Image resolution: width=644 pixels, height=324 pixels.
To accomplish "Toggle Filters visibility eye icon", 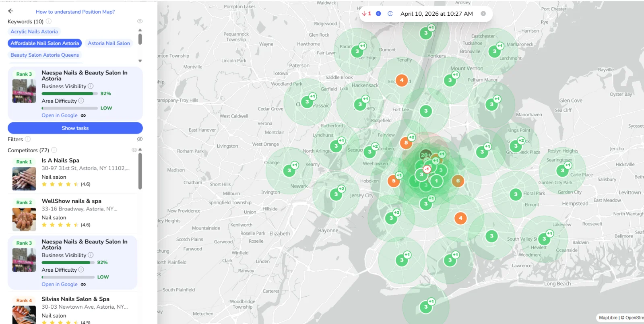I will click(140, 139).
